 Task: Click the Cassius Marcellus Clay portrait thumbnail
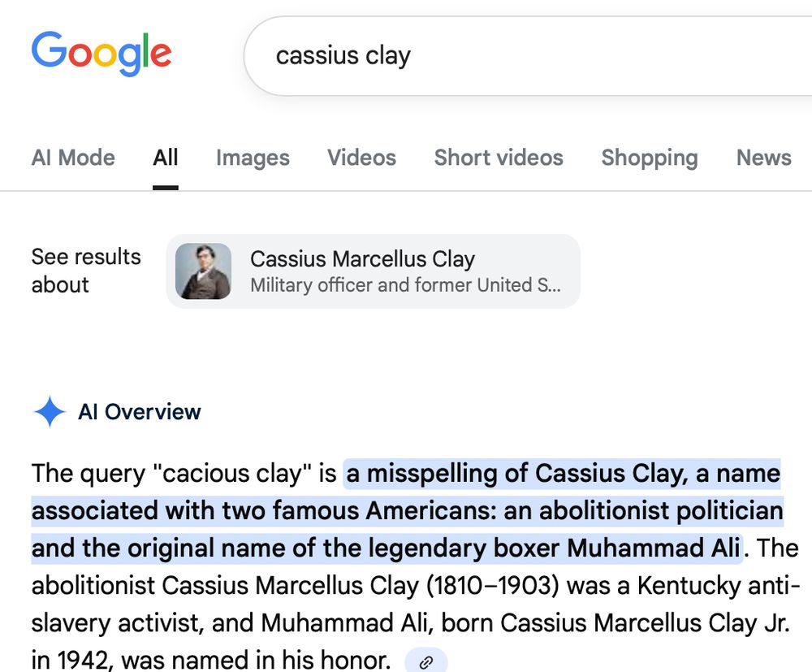[x=203, y=271]
